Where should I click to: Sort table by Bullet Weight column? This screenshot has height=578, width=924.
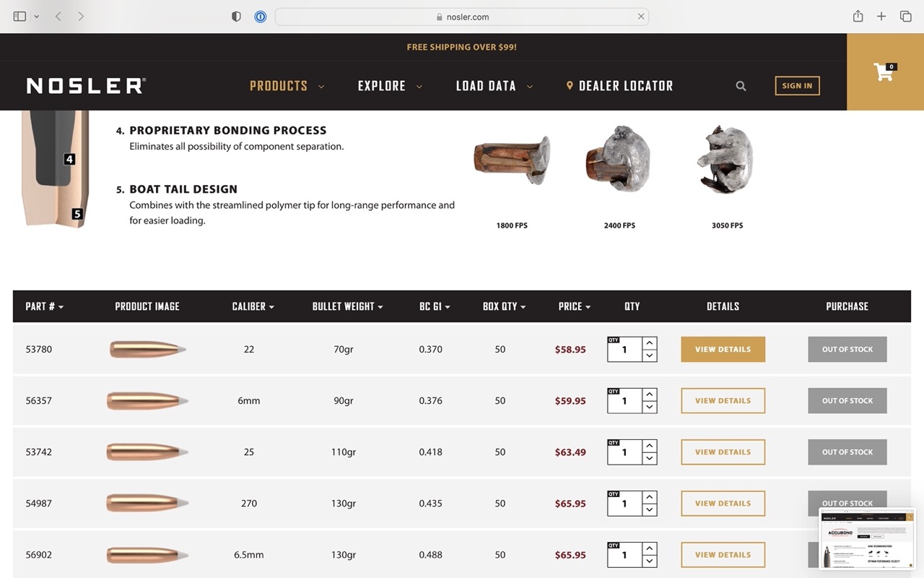pos(347,306)
